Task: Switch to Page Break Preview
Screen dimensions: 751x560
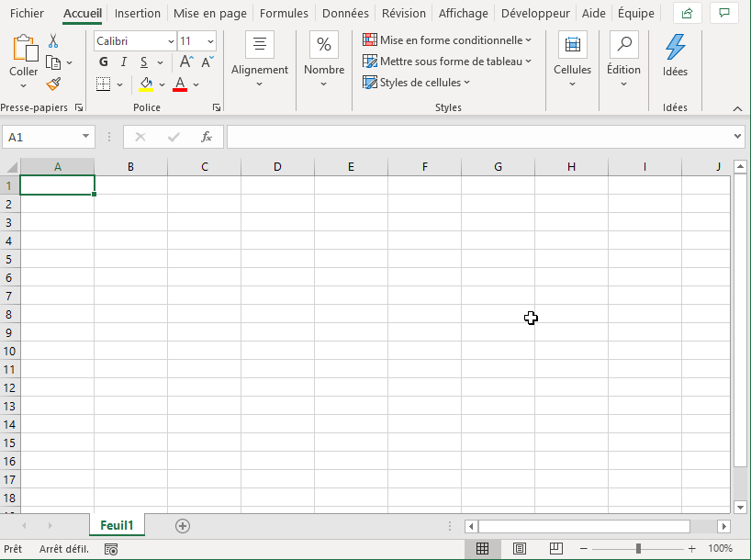Action: (556, 548)
